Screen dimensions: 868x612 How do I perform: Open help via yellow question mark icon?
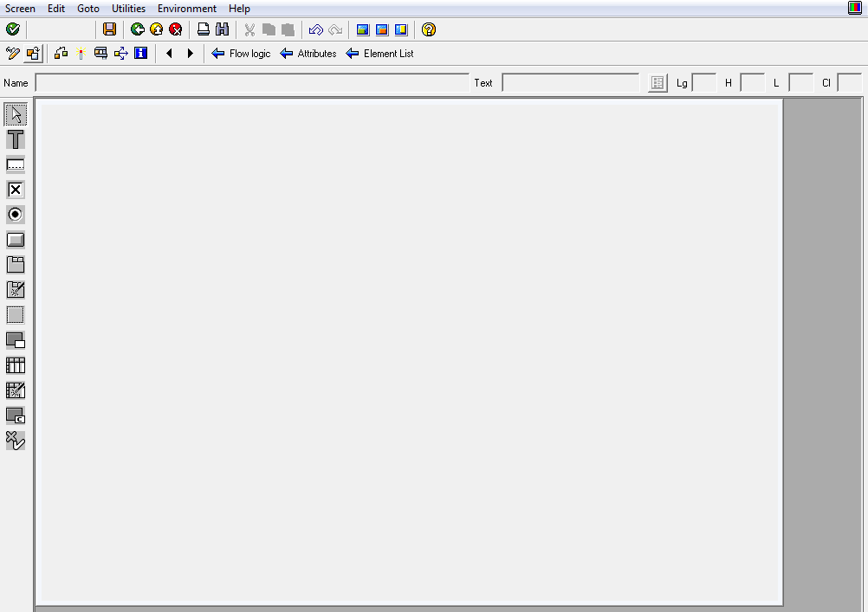pos(429,29)
